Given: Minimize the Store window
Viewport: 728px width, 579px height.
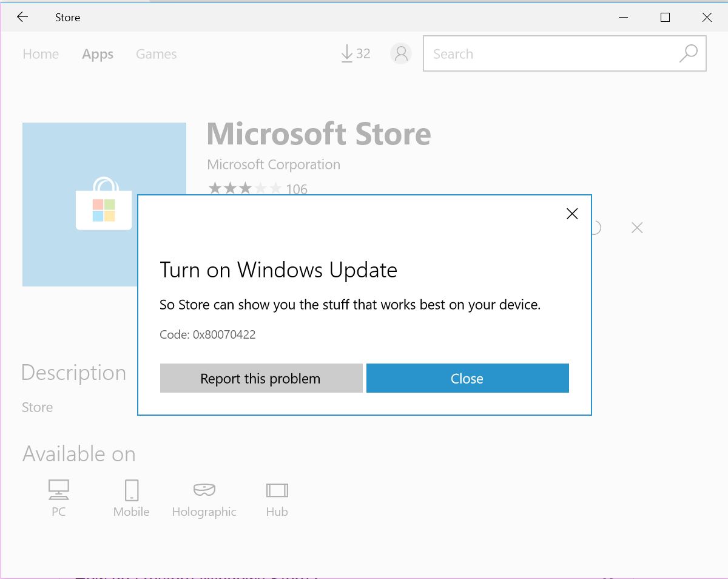Looking at the screenshot, I should [623, 17].
